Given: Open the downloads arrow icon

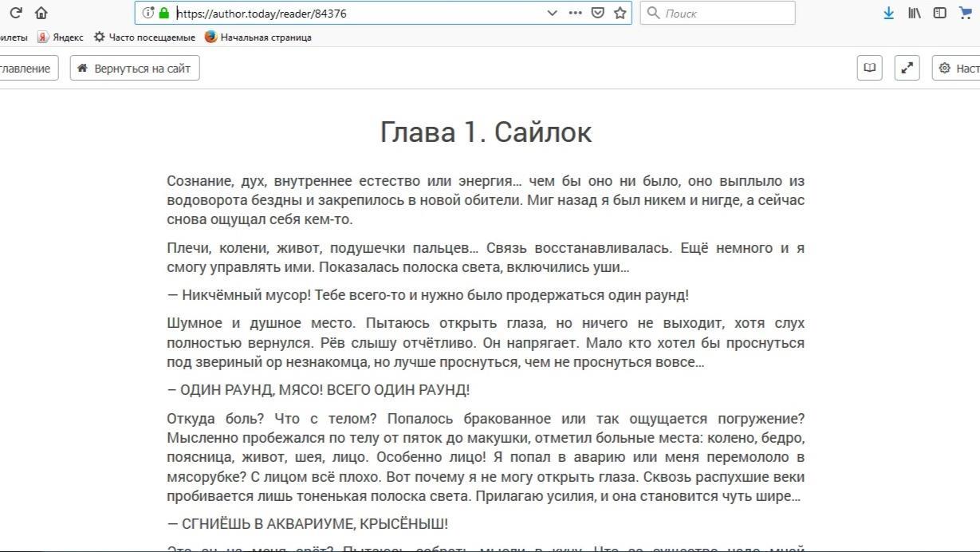Looking at the screenshot, I should tap(888, 13).
